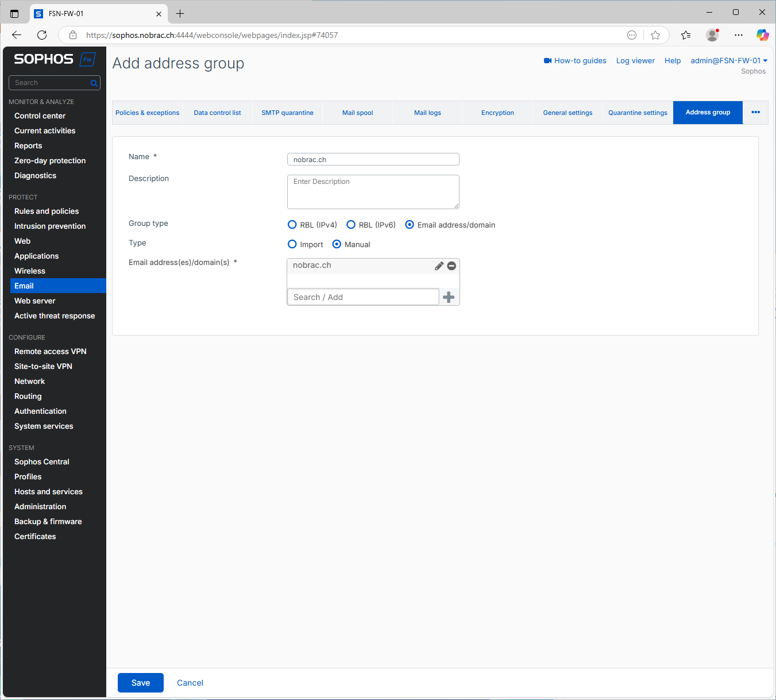776x700 pixels.
Task: Select the Address group tab
Action: (708, 113)
